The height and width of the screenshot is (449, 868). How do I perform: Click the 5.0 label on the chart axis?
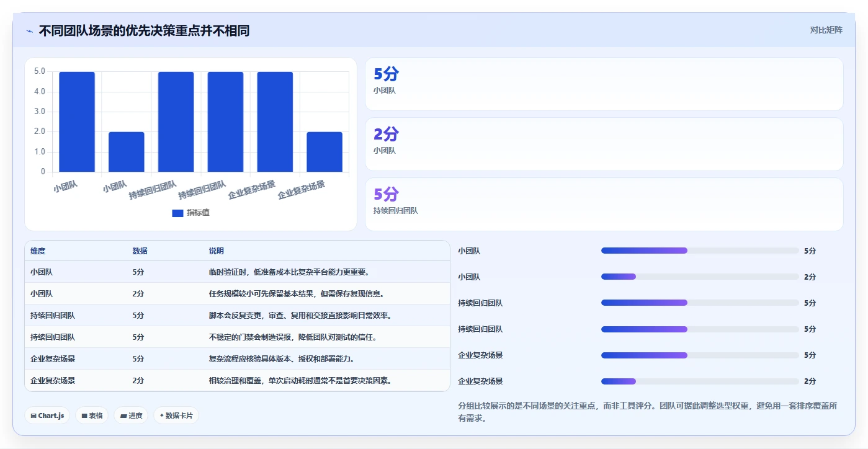pos(40,71)
